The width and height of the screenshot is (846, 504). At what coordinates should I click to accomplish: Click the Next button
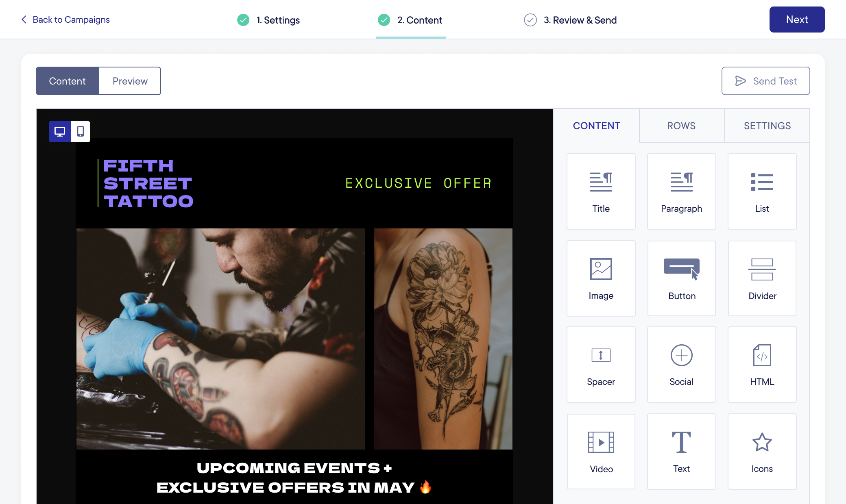click(x=797, y=20)
